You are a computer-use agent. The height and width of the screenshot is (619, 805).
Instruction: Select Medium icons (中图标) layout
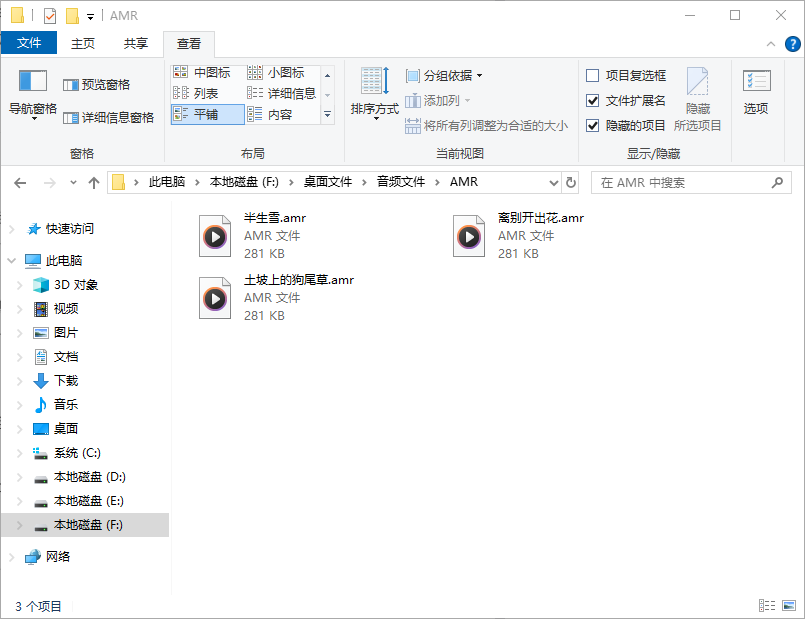(x=202, y=72)
